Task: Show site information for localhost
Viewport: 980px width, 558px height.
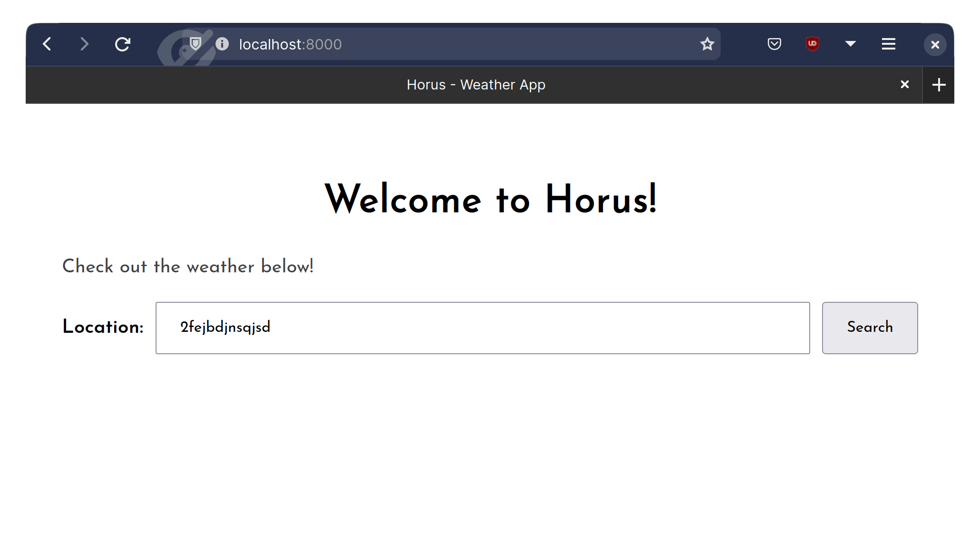Action: 222,44
